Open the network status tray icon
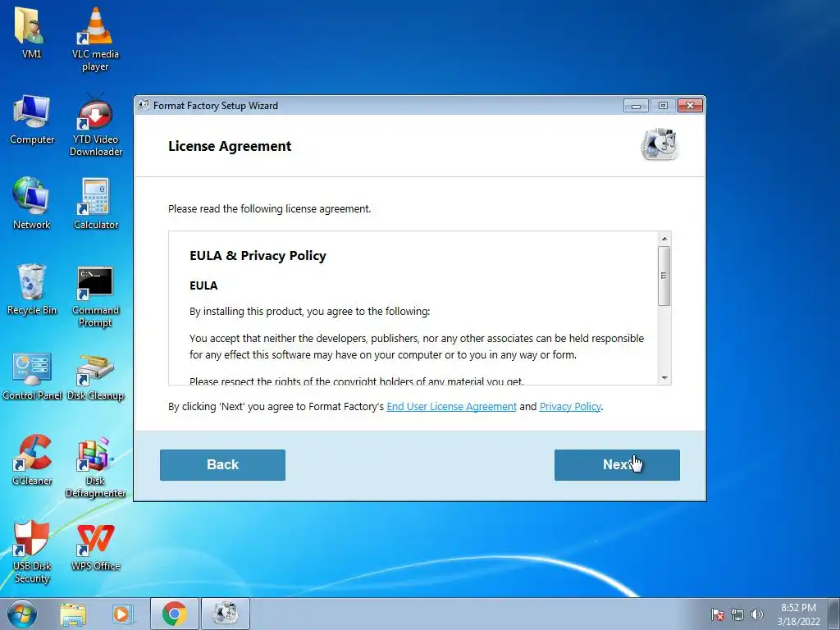 (737, 614)
